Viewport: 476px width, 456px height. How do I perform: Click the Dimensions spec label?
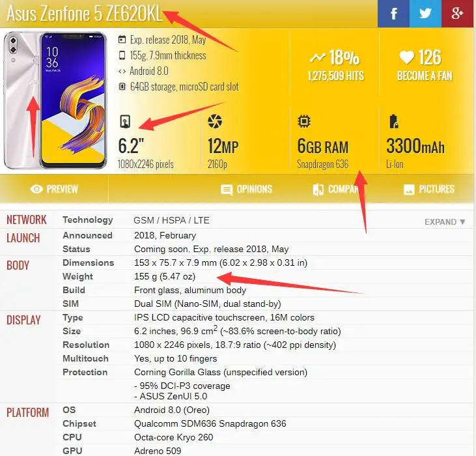pyautogui.click(x=89, y=263)
